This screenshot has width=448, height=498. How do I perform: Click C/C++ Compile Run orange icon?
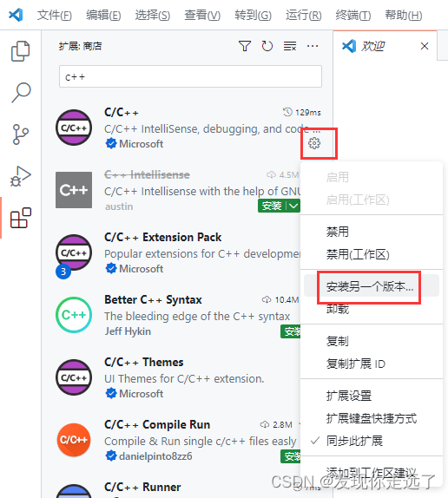(74, 440)
